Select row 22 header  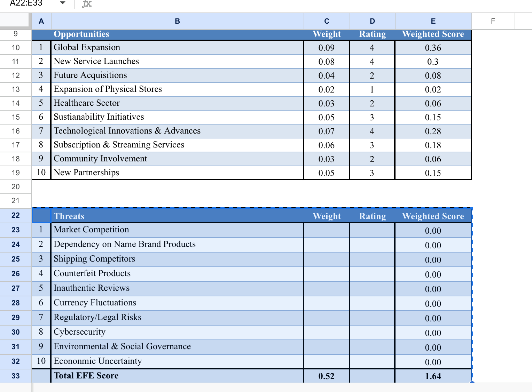coord(15,215)
